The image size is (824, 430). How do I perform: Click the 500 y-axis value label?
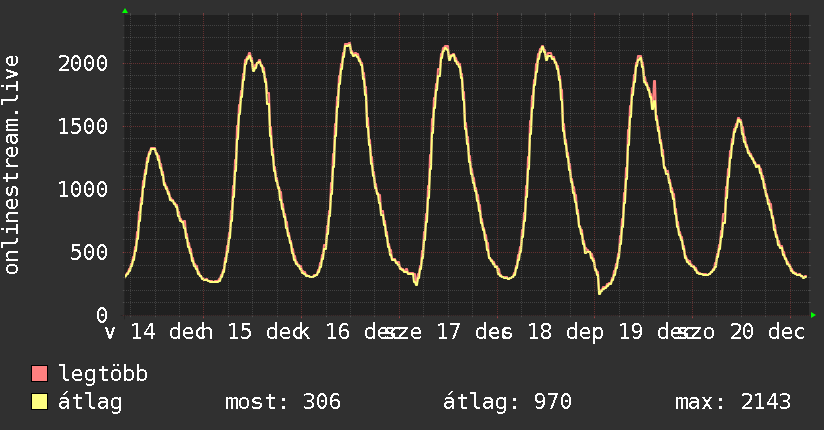pyautogui.click(x=89, y=253)
